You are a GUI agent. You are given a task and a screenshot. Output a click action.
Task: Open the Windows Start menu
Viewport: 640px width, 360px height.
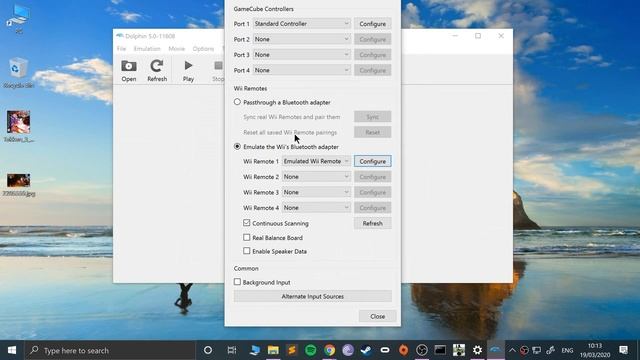[12, 350]
